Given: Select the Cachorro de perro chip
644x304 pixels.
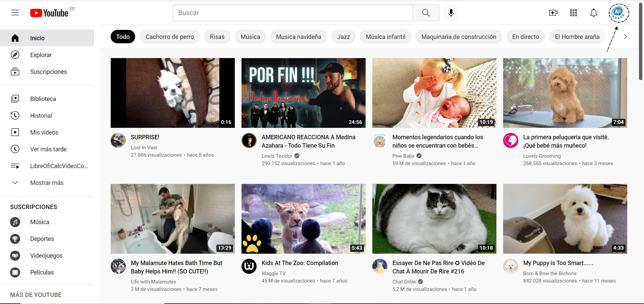Looking at the screenshot, I should (170, 37).
